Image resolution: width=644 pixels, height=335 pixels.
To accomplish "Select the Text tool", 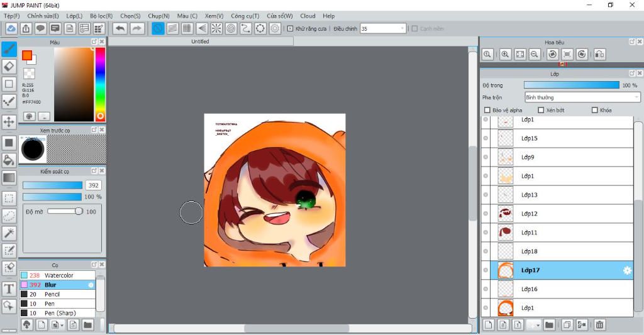I will (x=9, y=289).
